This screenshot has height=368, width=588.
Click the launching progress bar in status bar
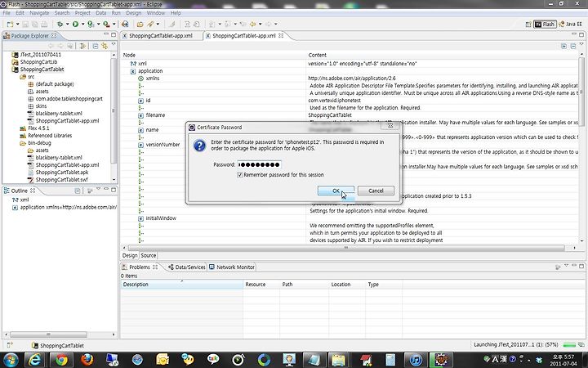(x=570, y=344)
